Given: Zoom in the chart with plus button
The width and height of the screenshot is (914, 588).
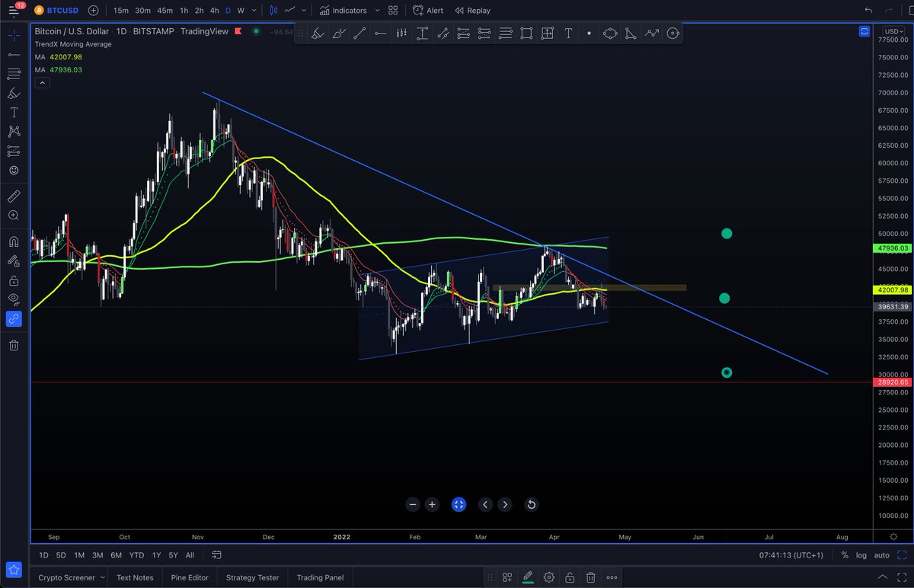Looking at the screenshot, I should coord(433,504).
